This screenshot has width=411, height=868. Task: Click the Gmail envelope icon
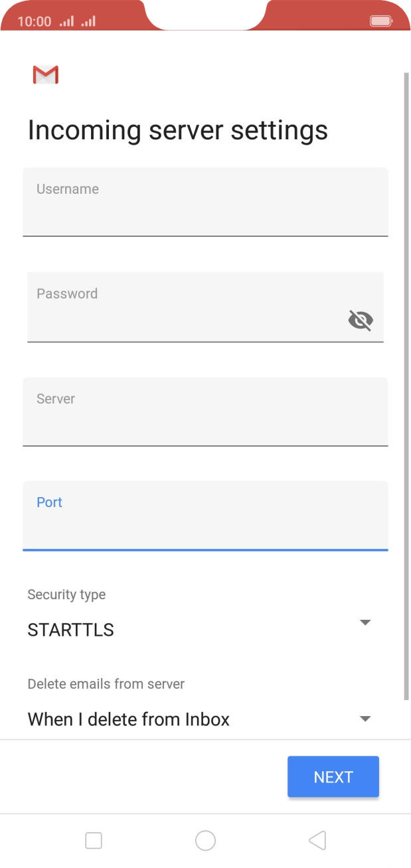pyautogui.click(x=44, y=76)
